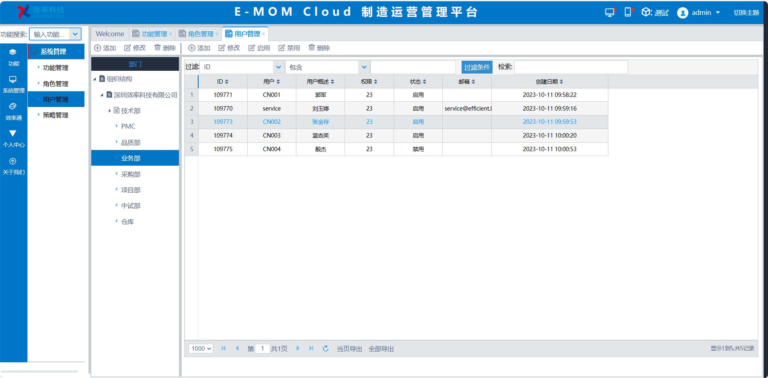This screenshot has height=378, width=768.
Task: Click the page number input box
Action: pyautogui.click(x=263, y=349)
